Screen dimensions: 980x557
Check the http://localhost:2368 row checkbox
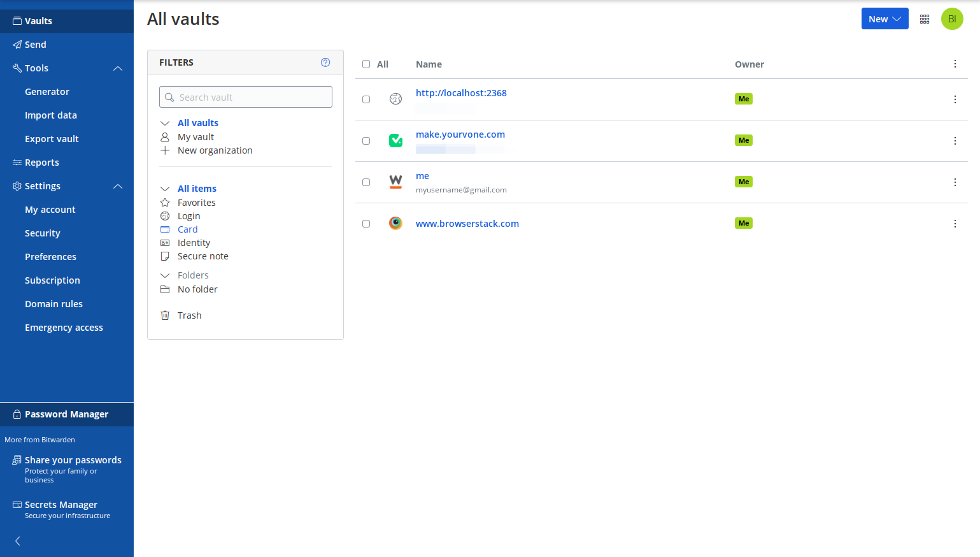click(x=366, y=99)
